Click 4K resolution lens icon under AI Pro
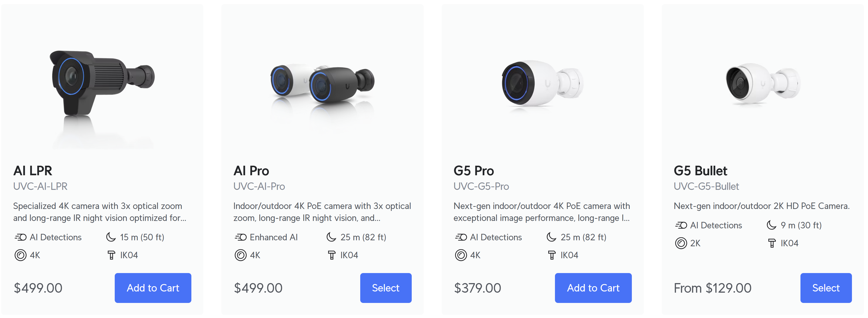The width and height of the screenshot is (868, 318). click(240, 255)
